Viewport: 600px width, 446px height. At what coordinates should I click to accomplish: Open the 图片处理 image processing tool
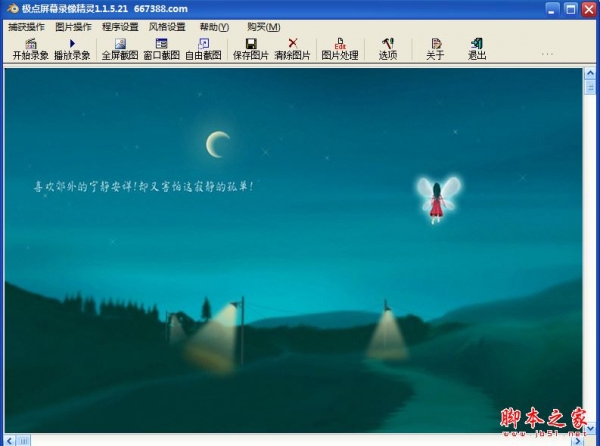pyautogui.click(x=339, y=49)
